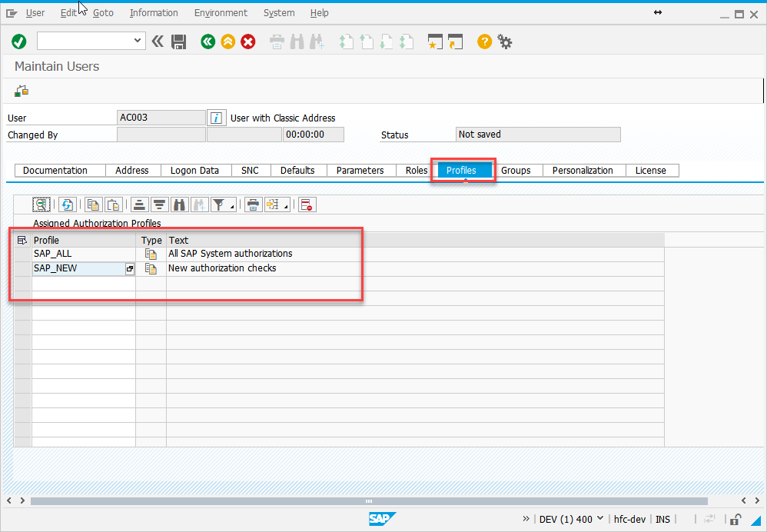Click the lock icon in the status bar

tap(735, 519)
